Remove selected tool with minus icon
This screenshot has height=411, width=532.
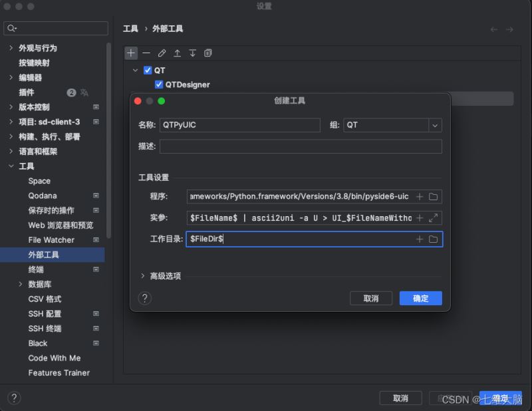pyautogui.click(x=146, y=53)
